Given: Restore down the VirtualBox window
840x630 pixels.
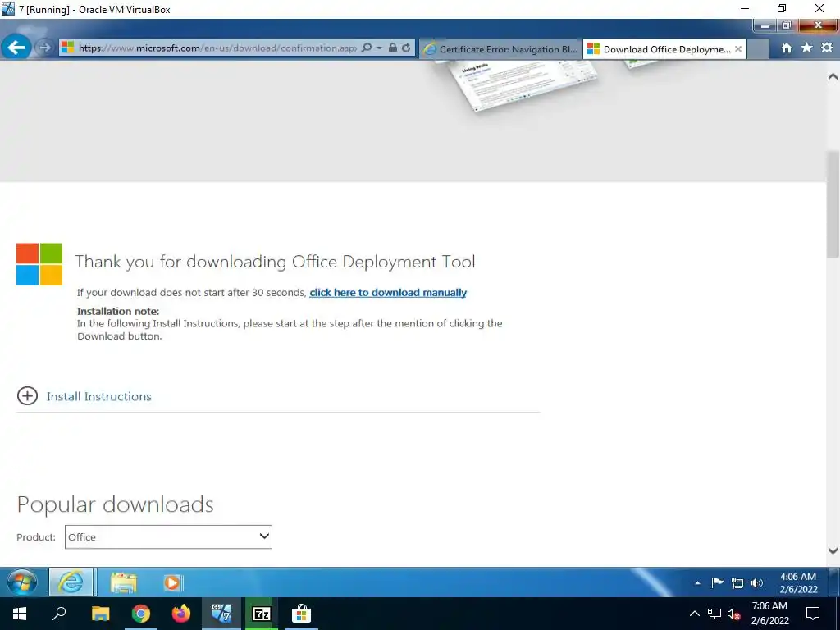Looking at the screenshot, I should pyautogui.click(x=782, y=8).
